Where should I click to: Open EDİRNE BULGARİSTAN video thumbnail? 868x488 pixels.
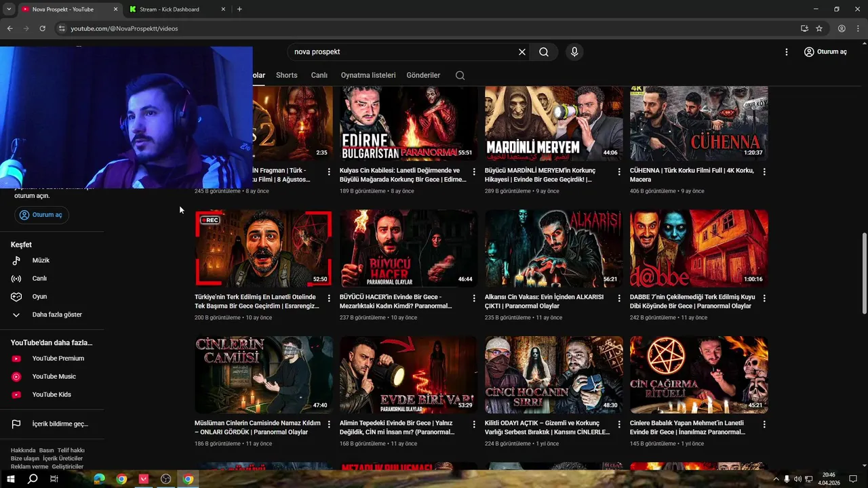tap(408, 123)
